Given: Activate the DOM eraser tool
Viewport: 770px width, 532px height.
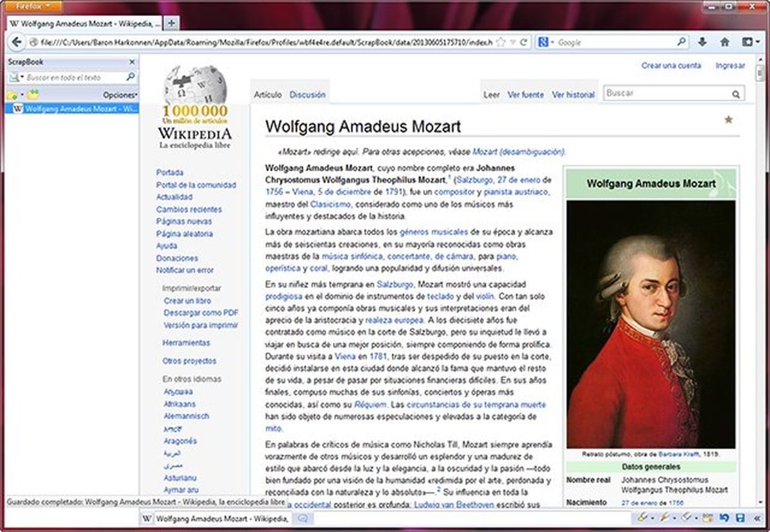Looking at the screenshot, I should click(706, 518).
